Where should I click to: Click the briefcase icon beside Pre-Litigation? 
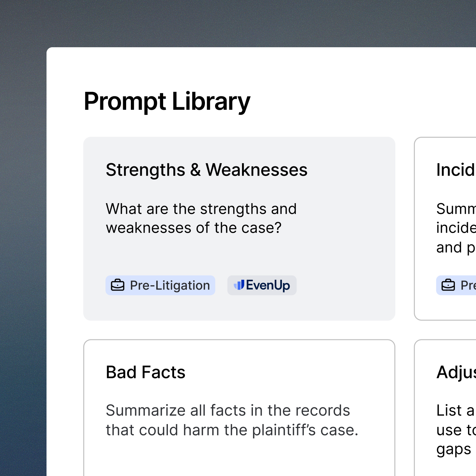117,285
